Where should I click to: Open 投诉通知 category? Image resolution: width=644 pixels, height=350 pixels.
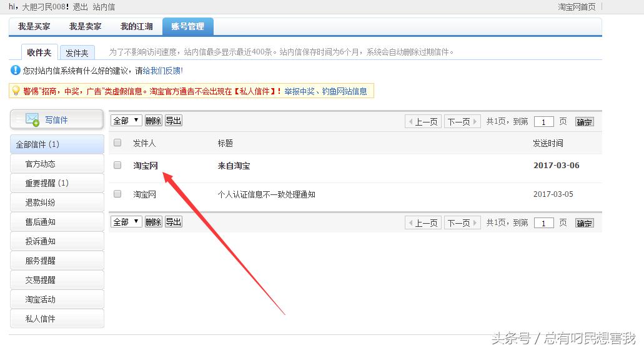click(x=57, y=241)
